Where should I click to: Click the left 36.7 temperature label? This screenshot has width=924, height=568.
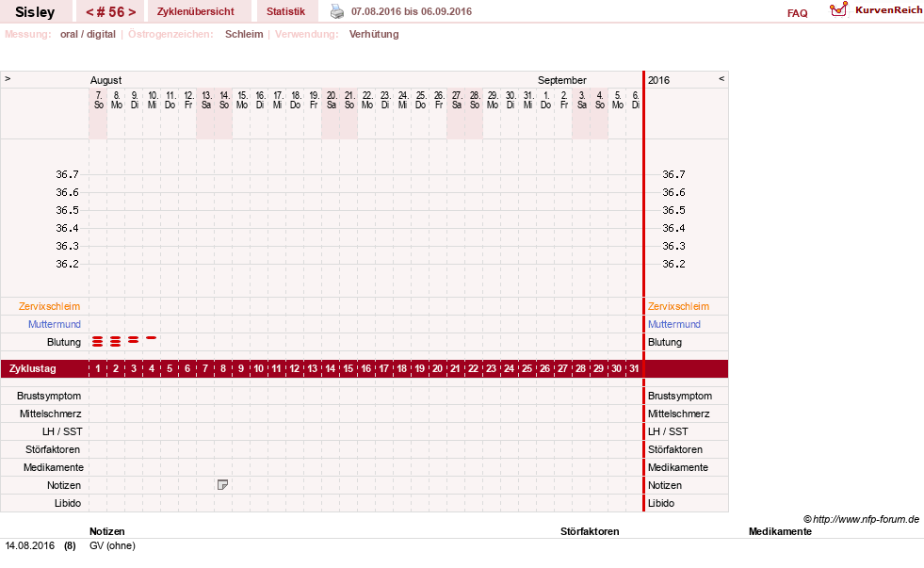[x=67, y=174]
